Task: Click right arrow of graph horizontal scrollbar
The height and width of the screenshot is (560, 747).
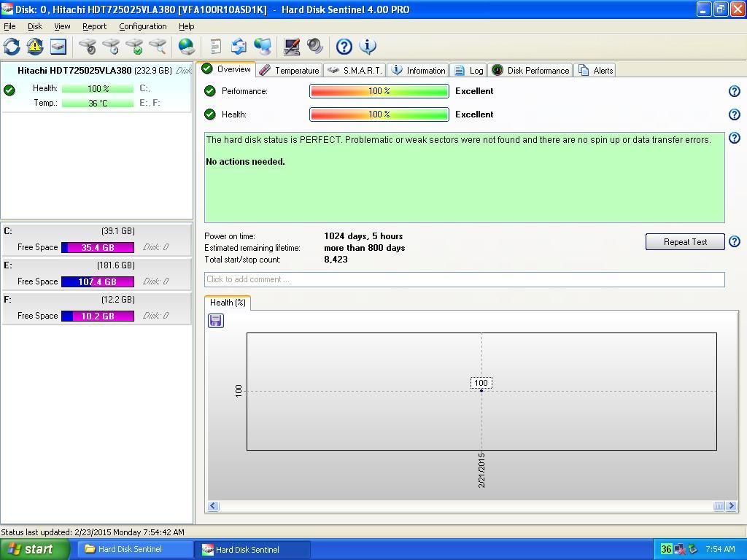Action: coord(731,506)
